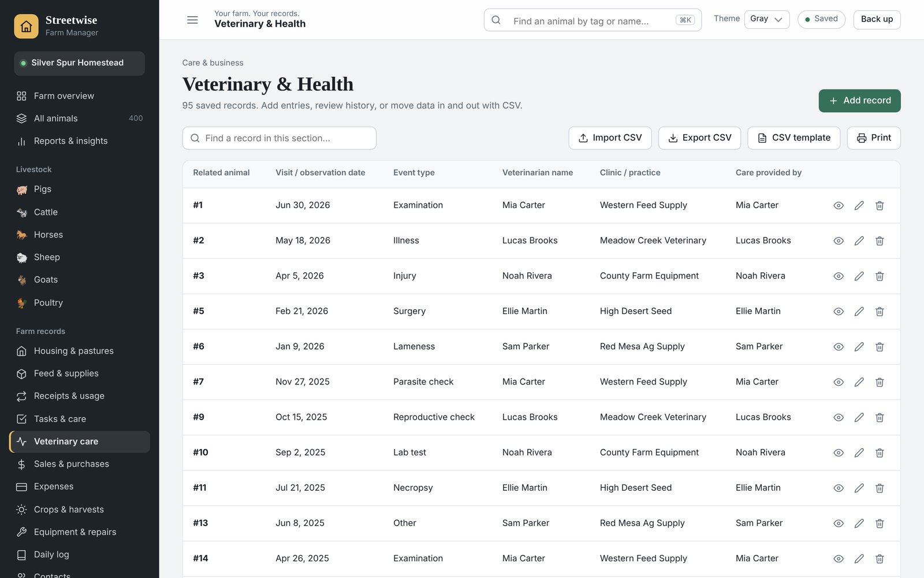
Task: View record #10 with the eye icon
Action: (x=839, y=452)
